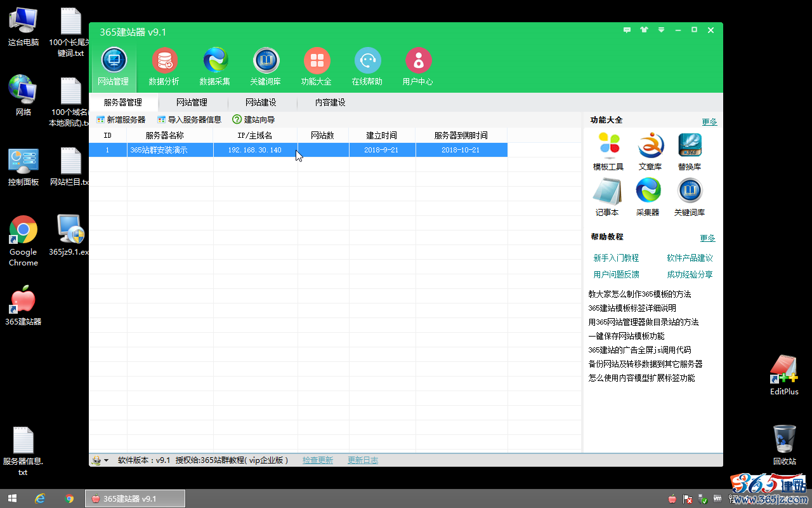Screen dimensions: 812x508
Task: Open the 数据采集 toolbar icon
Action: click(x=215, y=67)
